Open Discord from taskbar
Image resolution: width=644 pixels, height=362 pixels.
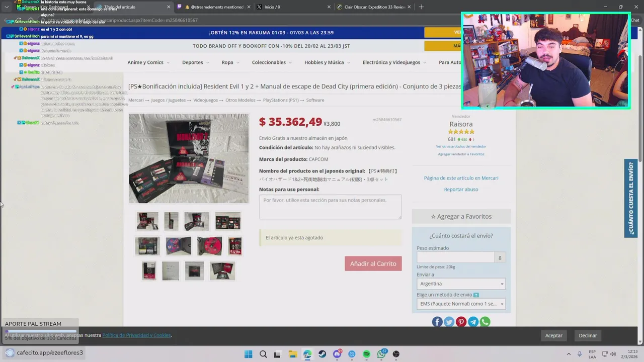pos(337,354)
